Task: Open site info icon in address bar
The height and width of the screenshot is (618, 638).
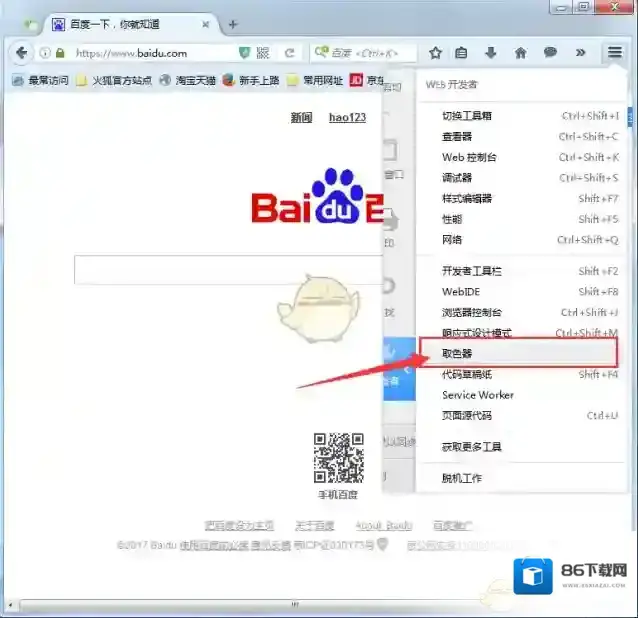Action: pyautogui.click(x=45, y=53)
